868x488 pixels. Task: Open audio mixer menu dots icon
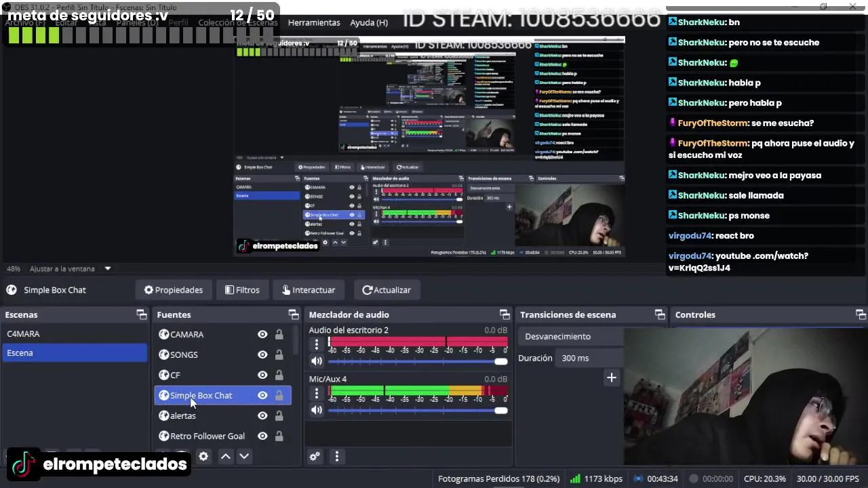(x=336, y=456)
